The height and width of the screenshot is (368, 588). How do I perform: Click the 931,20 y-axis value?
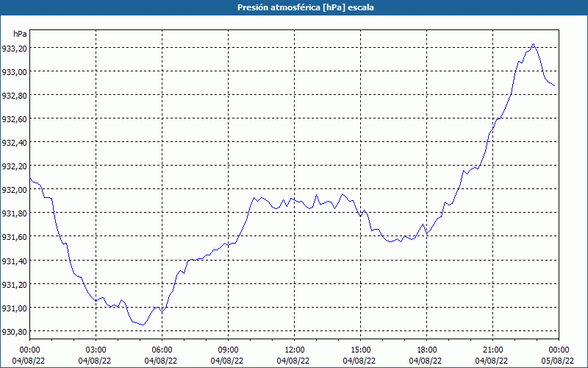15,285
